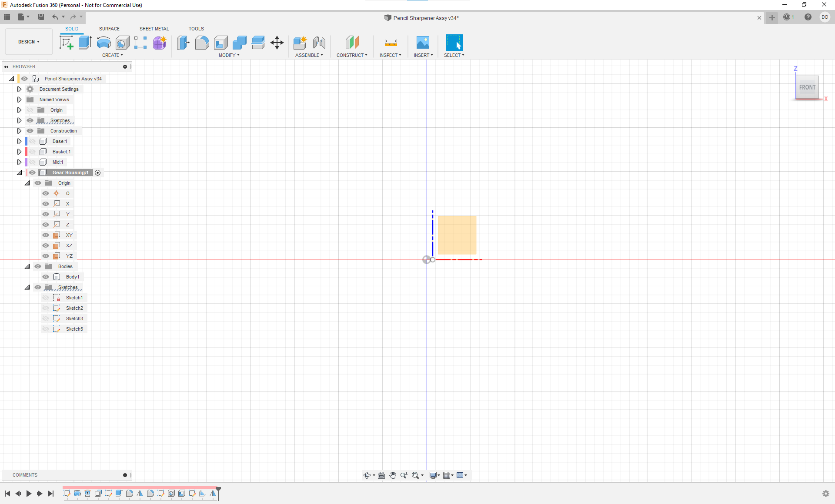835x504 pixels.
Task: Open the MODIFY dropdown menu
Action: point(229,55)
